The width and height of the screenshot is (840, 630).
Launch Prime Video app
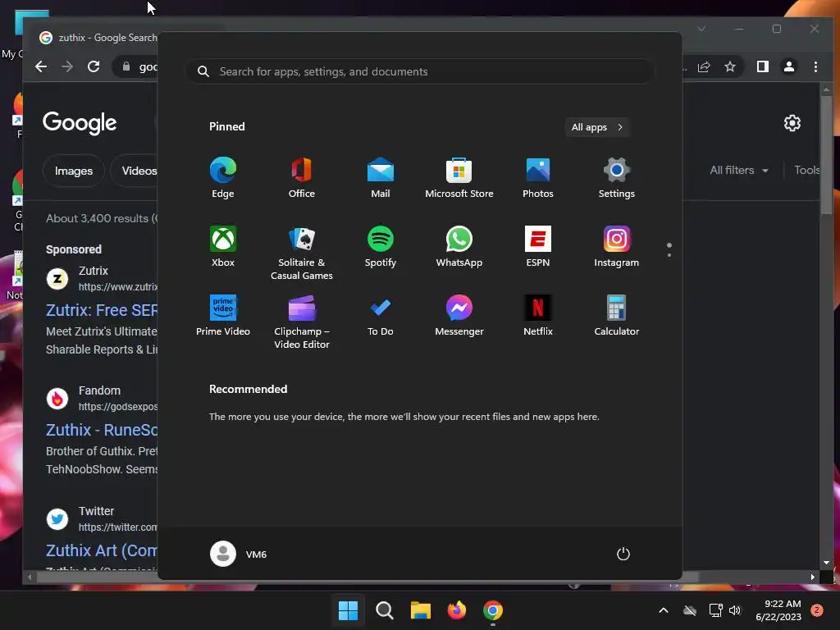[x=223, y=316]
